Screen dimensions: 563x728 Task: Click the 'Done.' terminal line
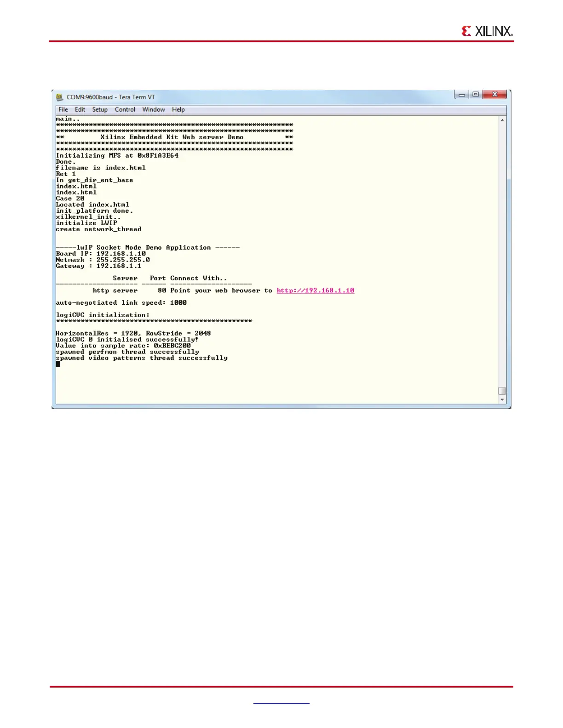click(x=66, y=162)
